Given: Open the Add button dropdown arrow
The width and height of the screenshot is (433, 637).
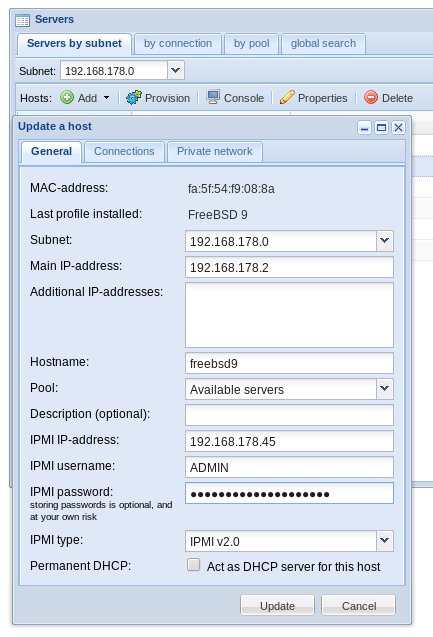Looking at the screenshot, I should [106, 98].
